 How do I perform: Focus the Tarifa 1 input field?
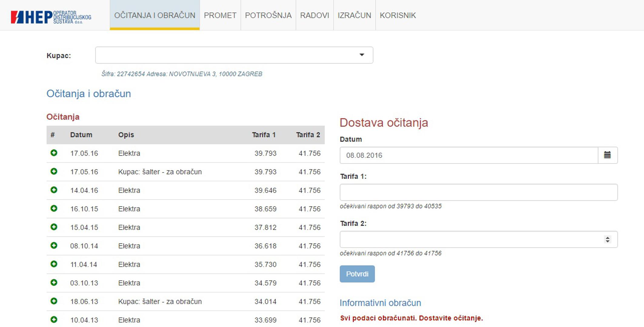(478, 192)
